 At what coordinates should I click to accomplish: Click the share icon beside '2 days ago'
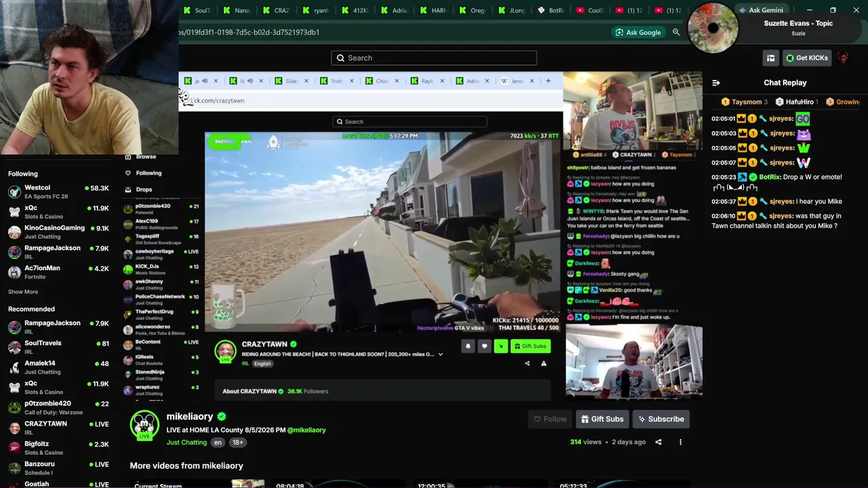658,442
